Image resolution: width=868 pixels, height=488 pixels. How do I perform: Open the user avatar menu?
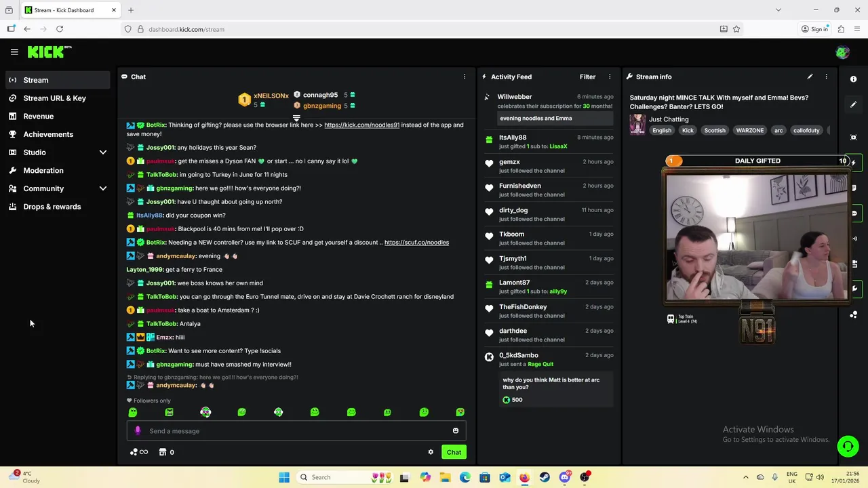coord(842,52)
